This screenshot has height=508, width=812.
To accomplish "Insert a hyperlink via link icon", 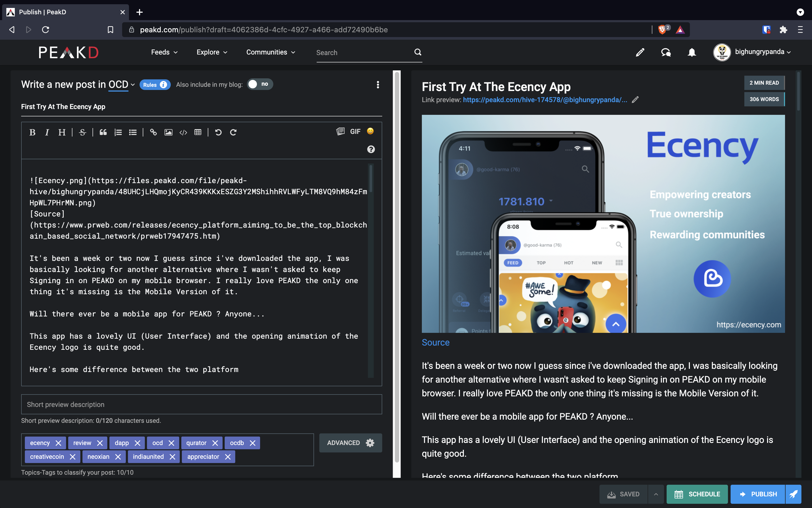I will 153,132.
